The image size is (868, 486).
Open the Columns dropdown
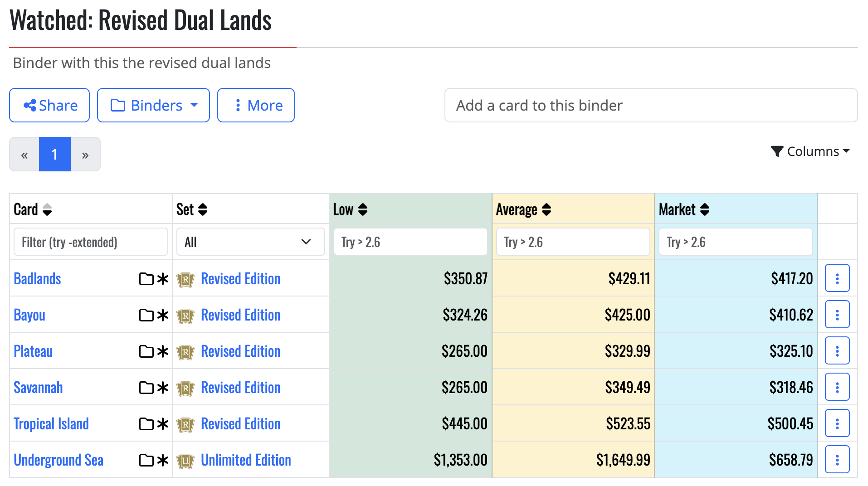813,151
